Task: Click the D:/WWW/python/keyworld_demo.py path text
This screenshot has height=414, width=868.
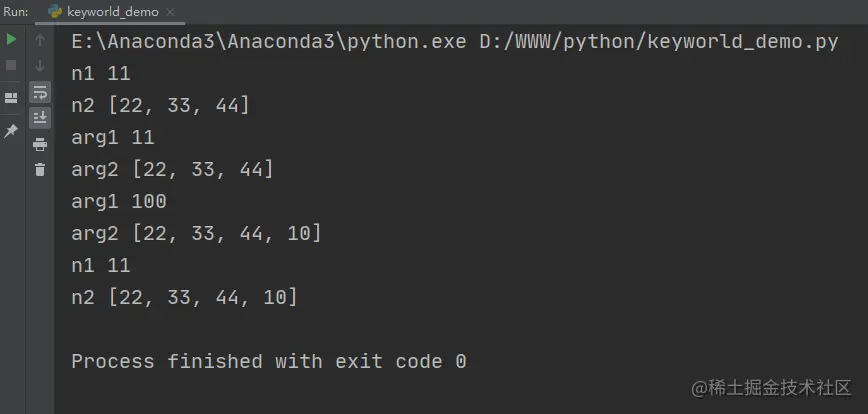Action: [x=659, y=42]
